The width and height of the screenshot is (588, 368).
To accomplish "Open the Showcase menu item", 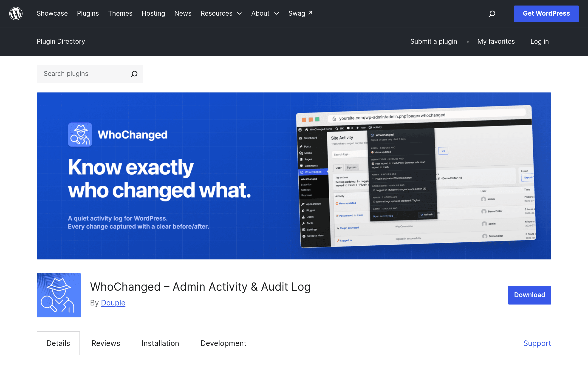I will click(52, 13).
